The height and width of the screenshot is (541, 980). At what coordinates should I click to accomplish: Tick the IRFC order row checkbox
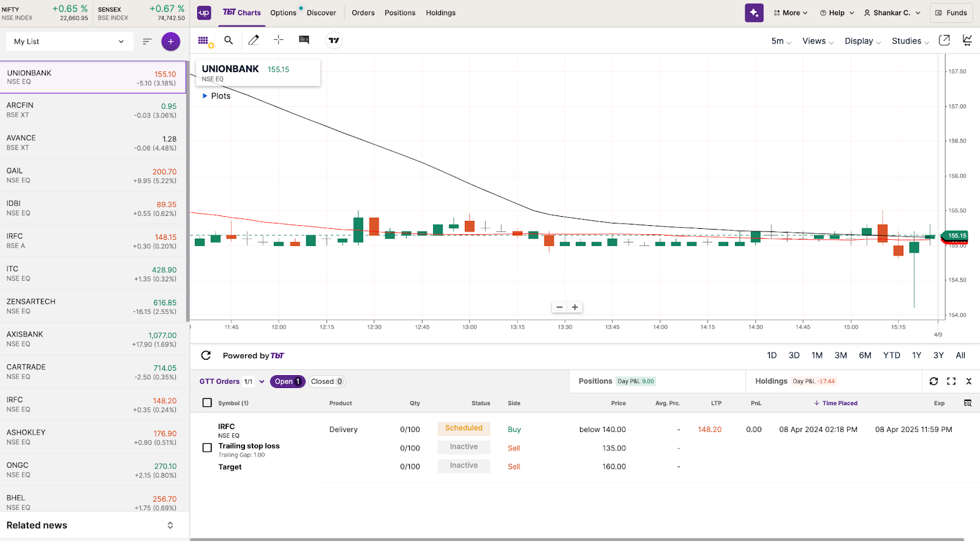(207, 447)
